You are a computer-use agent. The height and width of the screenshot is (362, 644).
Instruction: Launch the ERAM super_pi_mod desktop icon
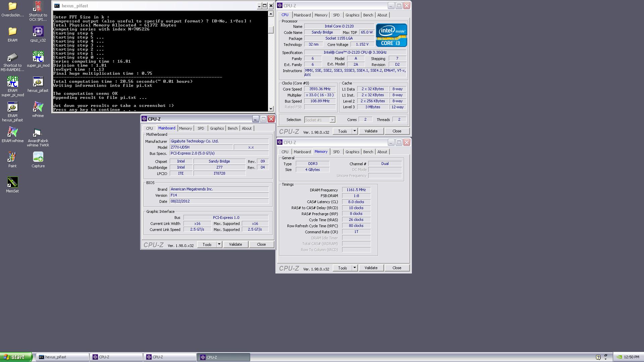(x=12, y=86)
